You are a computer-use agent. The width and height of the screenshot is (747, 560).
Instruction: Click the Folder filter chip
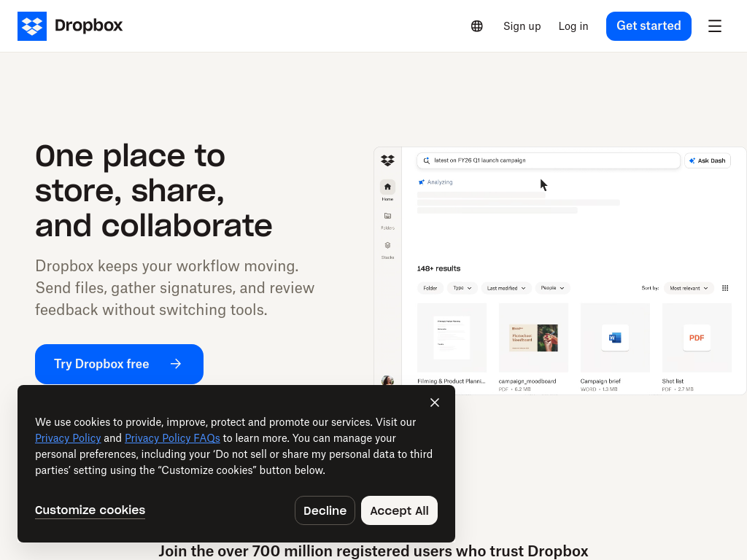click(430, 288)
